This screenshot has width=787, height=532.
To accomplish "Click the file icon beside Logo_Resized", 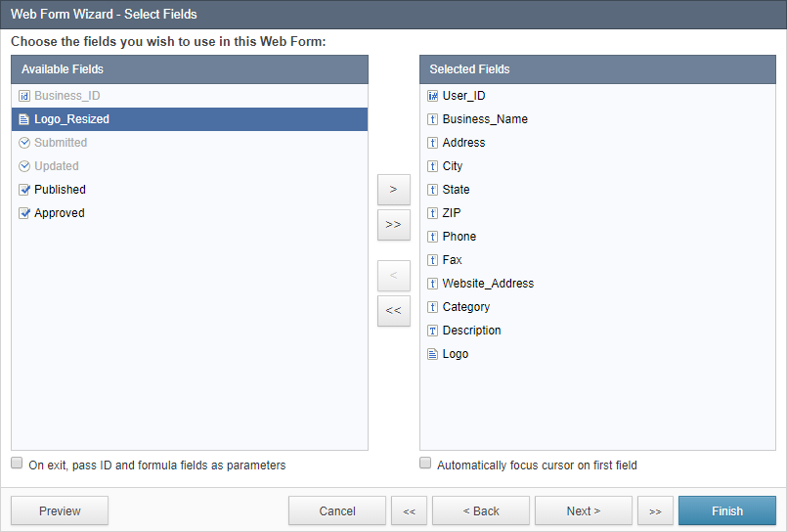I will [23, 119].
